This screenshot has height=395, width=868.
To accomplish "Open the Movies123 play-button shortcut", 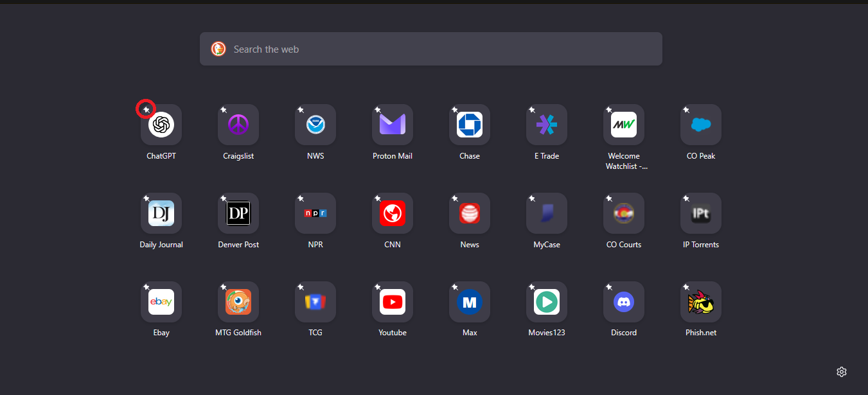I will click(547, 302).
